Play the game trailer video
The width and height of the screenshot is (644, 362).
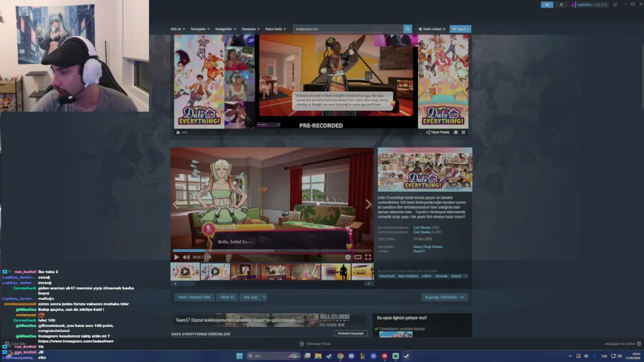pos(176,257)
